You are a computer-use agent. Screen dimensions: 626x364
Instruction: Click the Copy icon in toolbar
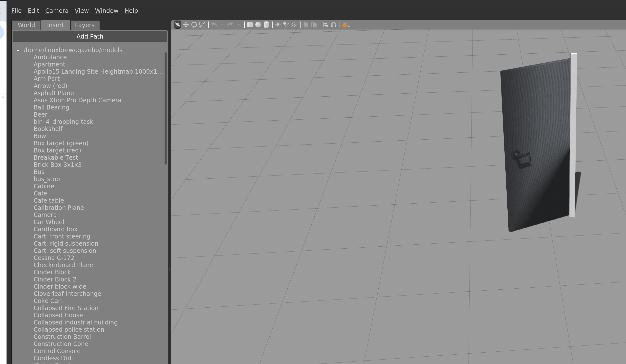[306, 25]
